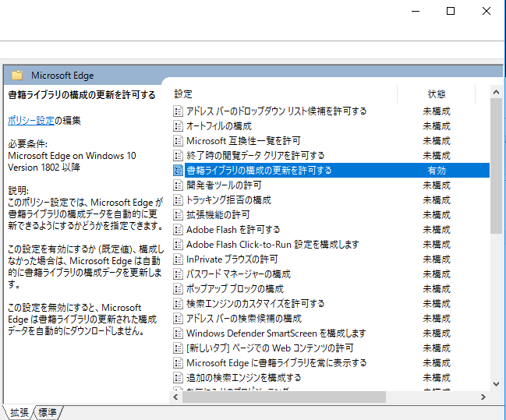Click policy icon beside Adobe Flash を許可する
Screen dimensions: 506x420
(178, 230)
